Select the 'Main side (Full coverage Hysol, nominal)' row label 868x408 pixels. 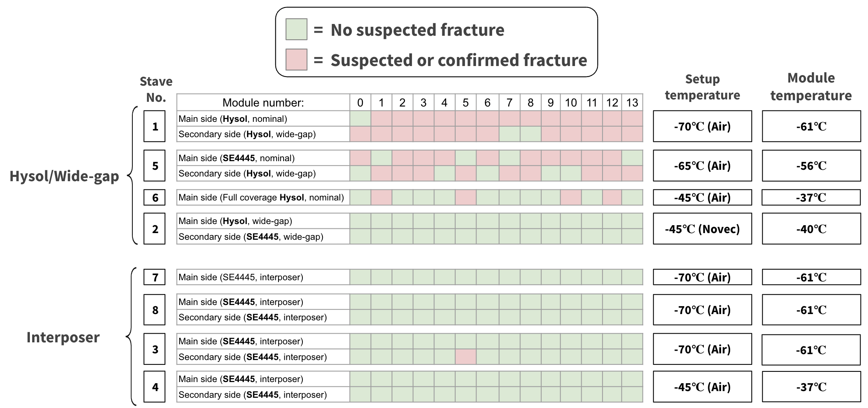[261, 197]
